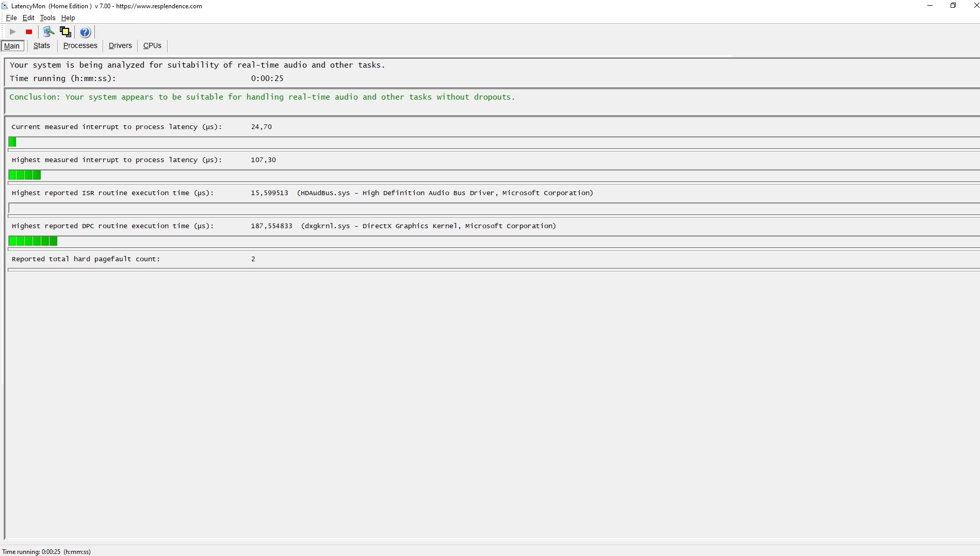Click the 'Current measured interrupt to process latency' label

click(x=117, y=127)
